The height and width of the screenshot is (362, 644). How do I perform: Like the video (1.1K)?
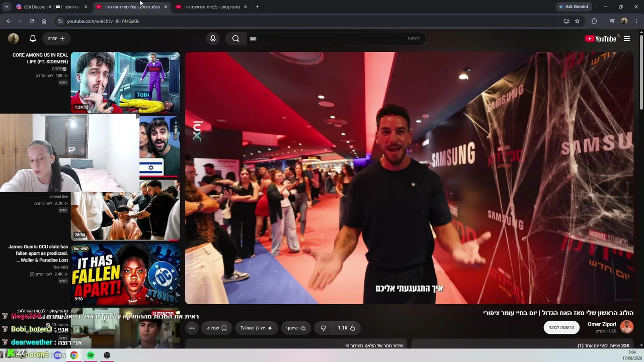[x=346, y=328]
